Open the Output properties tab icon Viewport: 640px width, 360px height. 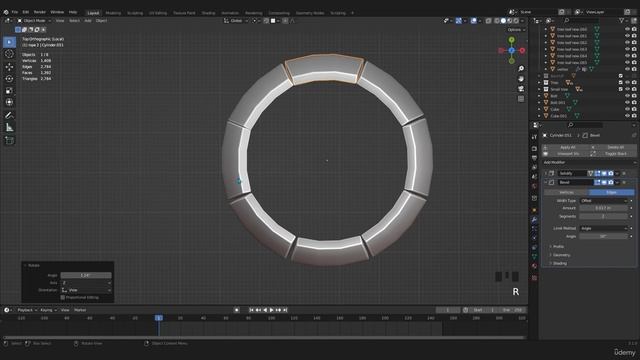pos(534,158)
